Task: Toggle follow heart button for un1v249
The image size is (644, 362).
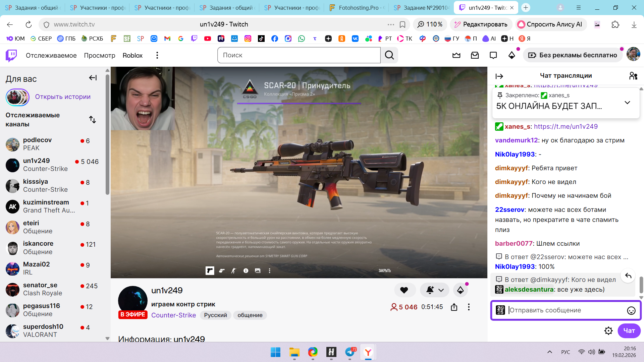Action: (x=404, y=290)
